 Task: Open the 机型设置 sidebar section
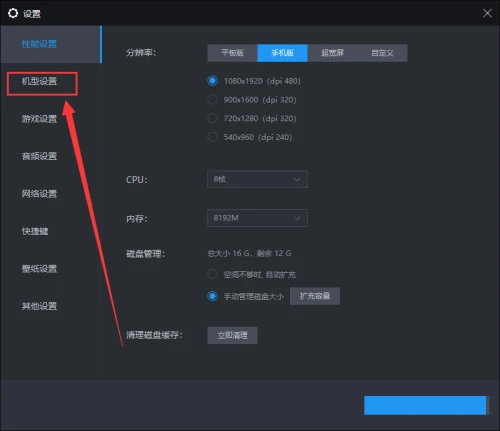click(39, 81)
